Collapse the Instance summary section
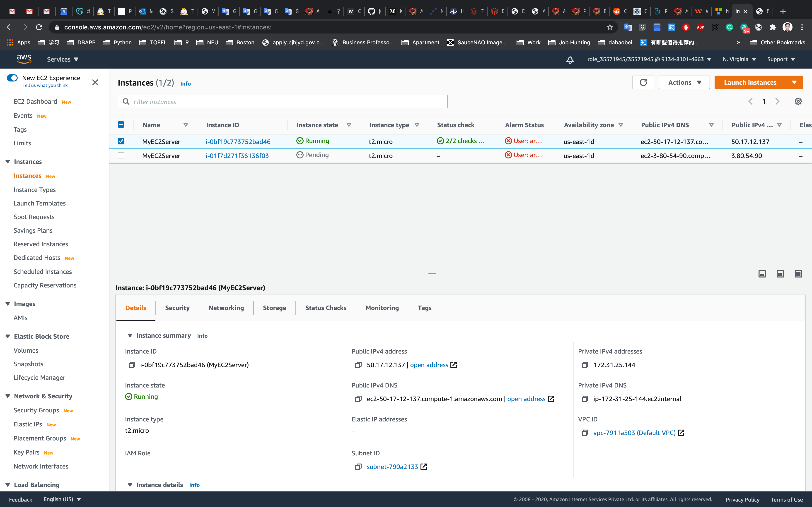 pyautogui.click(x=130, y=336)
